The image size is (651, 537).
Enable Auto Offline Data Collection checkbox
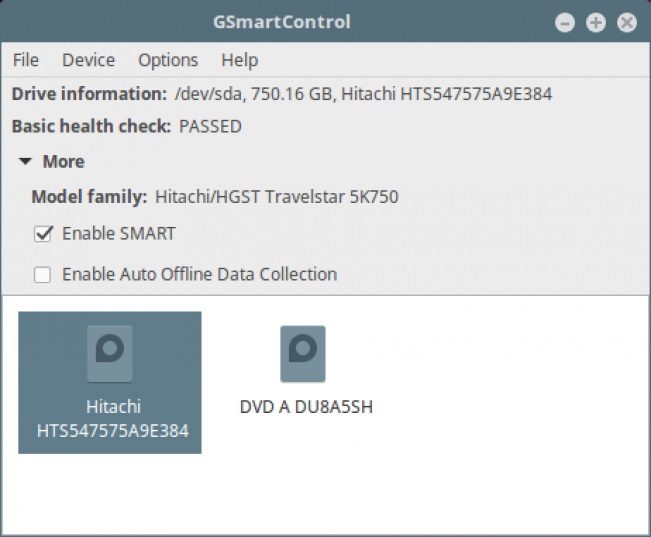42,275
